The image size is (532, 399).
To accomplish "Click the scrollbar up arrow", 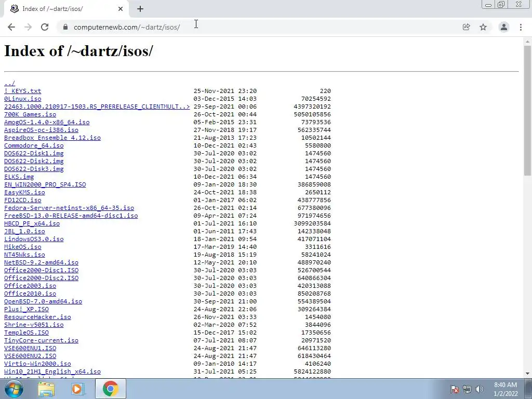I will click(527, 42).
